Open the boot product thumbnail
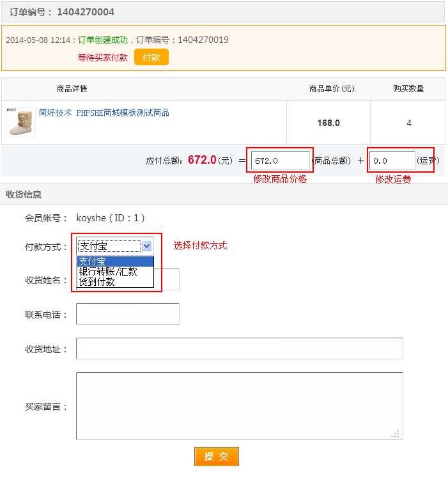 (20, 121)
